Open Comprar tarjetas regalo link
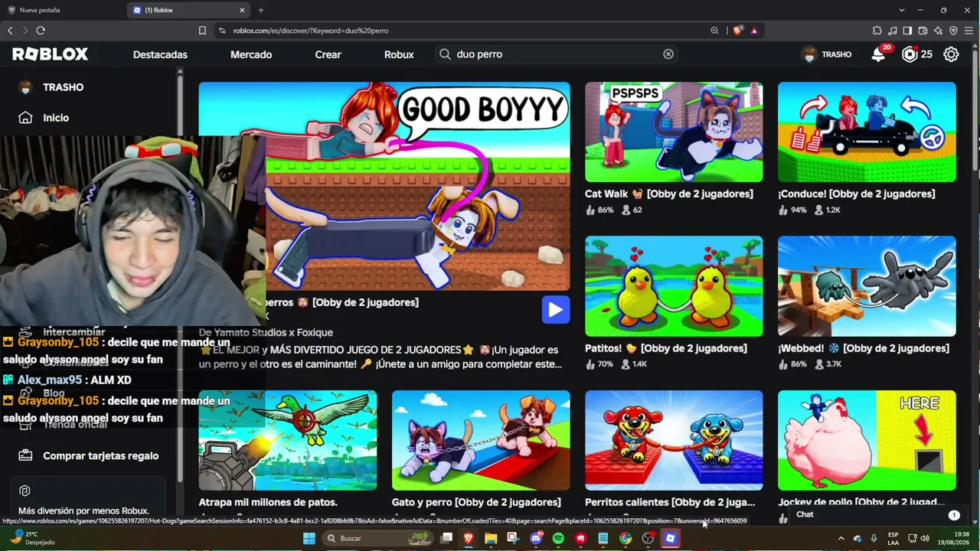 click(101, 455)
